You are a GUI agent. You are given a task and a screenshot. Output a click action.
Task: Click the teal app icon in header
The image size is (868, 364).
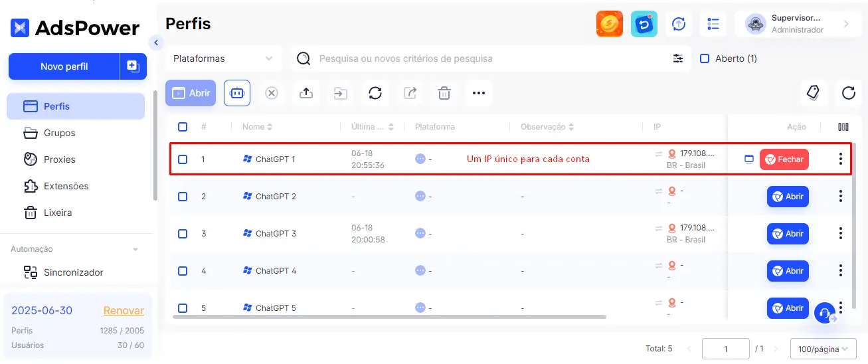pos(644,24)
